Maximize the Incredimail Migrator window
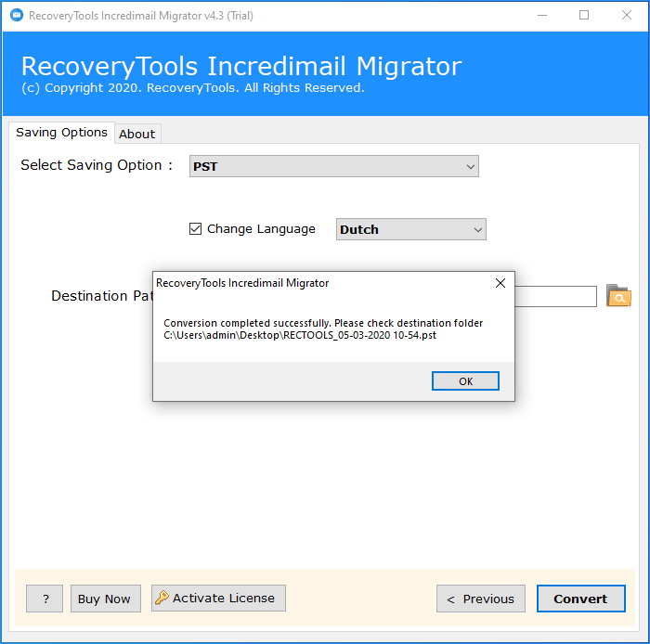The height and width of the screenshot is (644, 650). pos(584,16)
